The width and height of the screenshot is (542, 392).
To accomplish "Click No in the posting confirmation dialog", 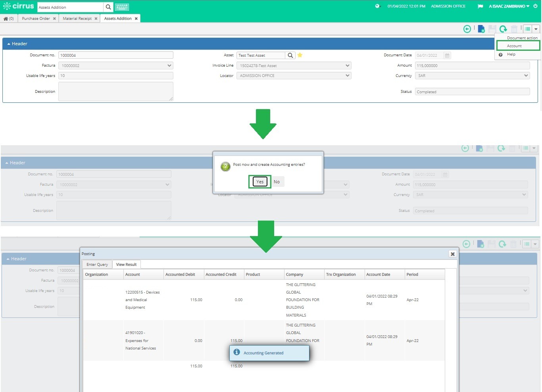I will click(277, 182).
